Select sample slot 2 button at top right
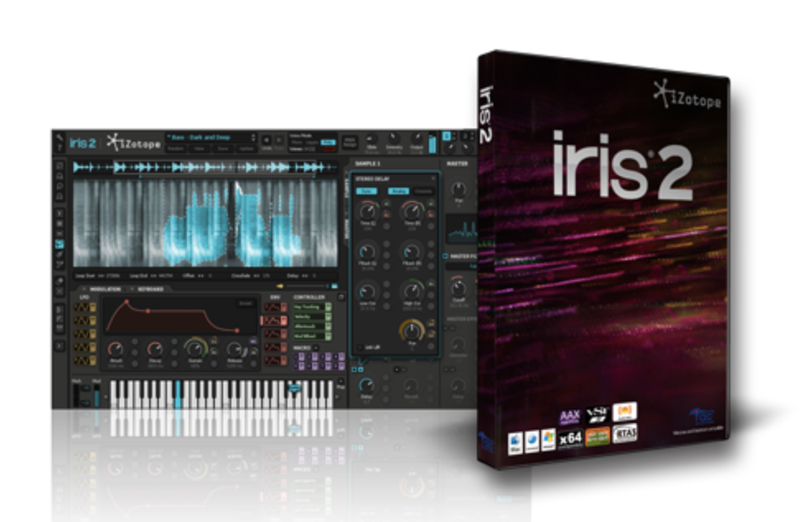The image size is (812, 522). 465,136
